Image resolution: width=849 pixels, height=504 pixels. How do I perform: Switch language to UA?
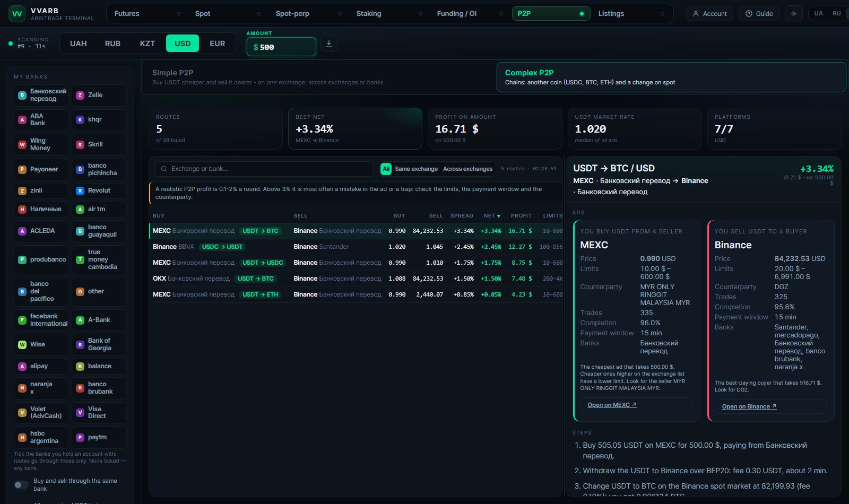[819, 14]
